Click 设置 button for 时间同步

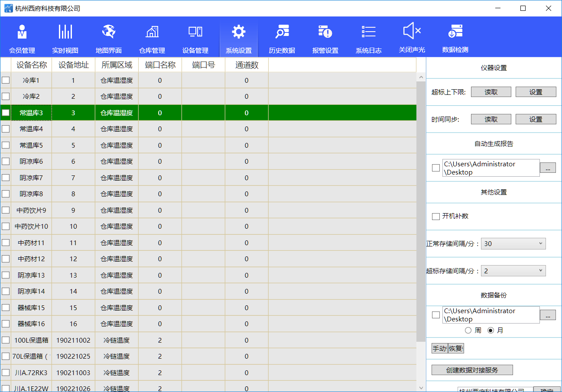(x=536, y=119)
